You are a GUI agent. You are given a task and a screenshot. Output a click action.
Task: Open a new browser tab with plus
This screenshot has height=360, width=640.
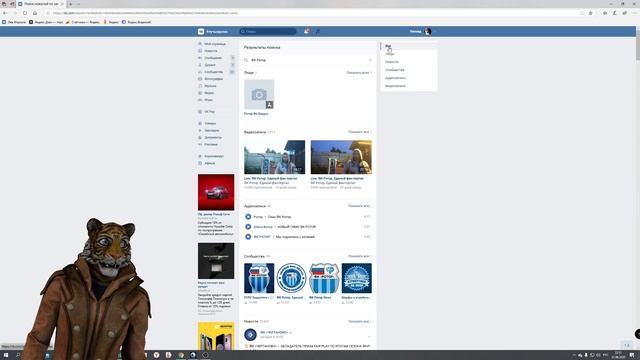tap(70, 4)
